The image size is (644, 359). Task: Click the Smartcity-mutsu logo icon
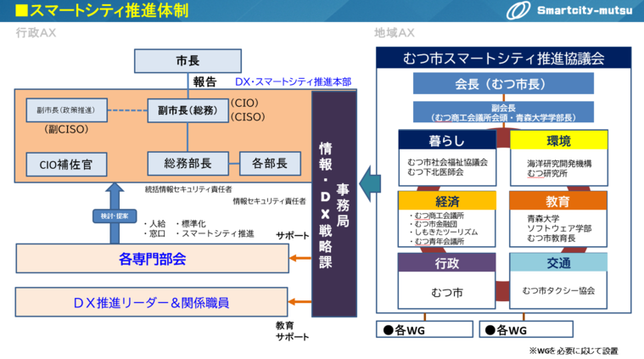518,10
